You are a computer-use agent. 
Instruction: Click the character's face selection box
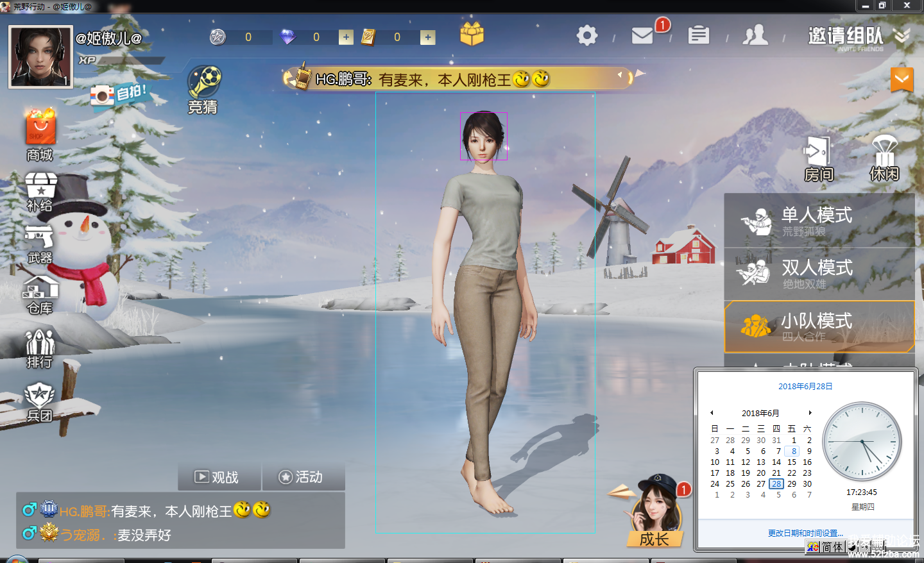[484, 137]
